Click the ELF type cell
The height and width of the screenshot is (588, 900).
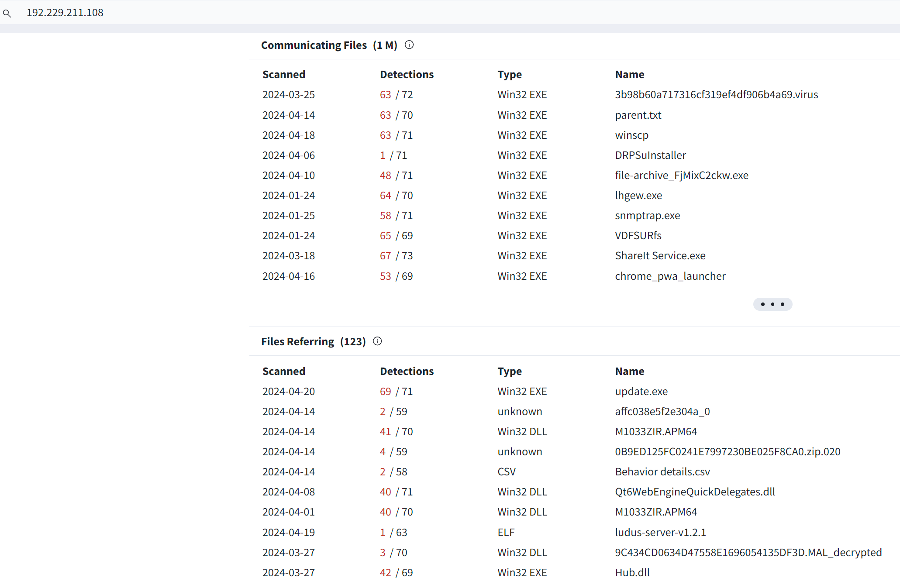[x=506, y=533]
